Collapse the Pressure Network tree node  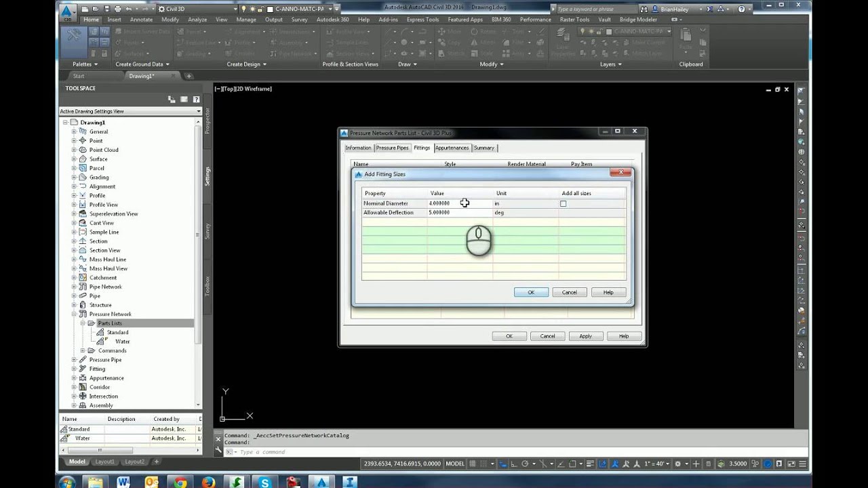tap(74, 314)
